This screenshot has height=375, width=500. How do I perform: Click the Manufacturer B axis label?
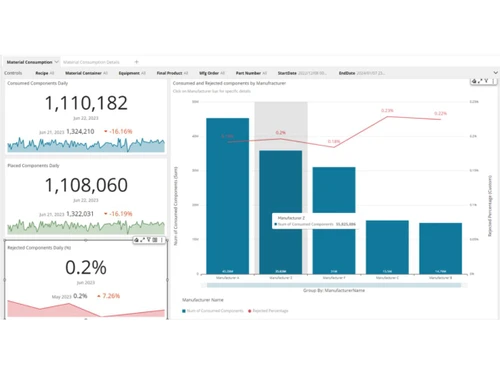point(441,278)
